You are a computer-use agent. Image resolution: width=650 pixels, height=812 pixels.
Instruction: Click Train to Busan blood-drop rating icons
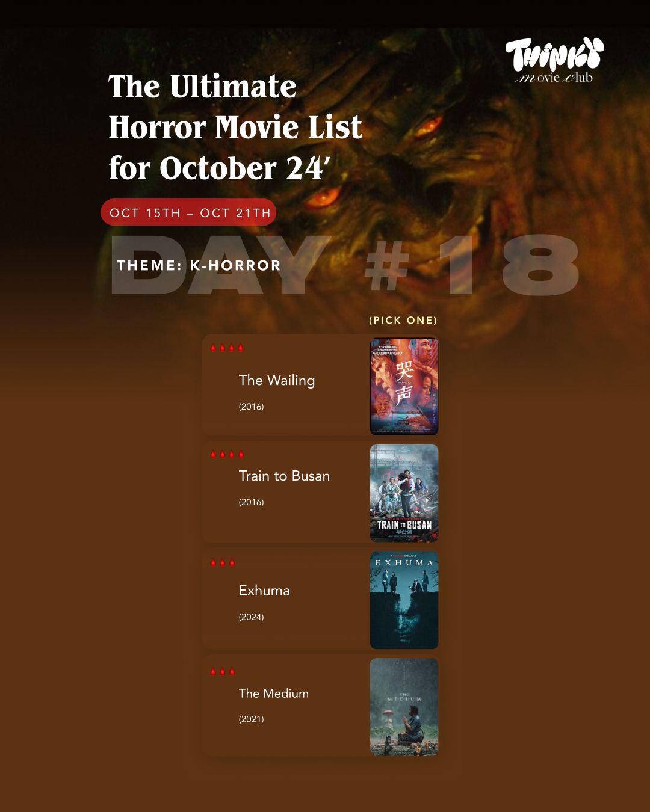pos(227,455)
